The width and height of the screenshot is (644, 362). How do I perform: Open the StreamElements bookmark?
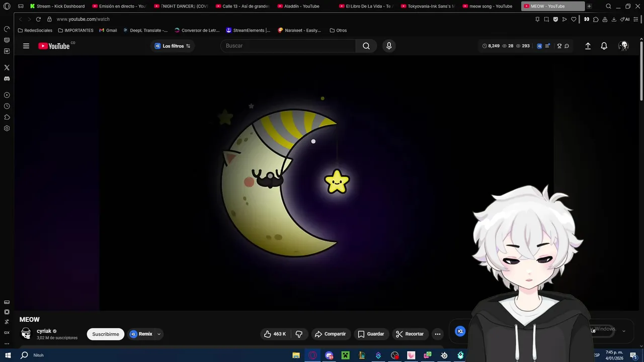[248, 30]
